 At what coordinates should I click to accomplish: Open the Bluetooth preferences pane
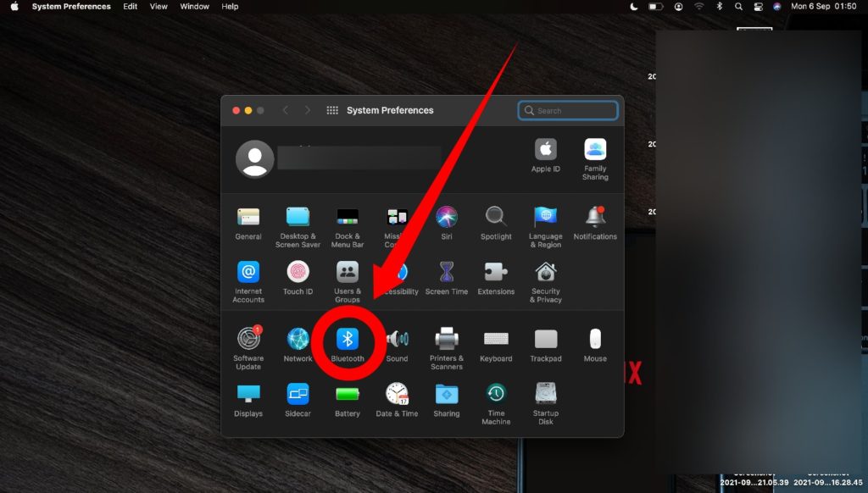(x=347, y=345)
